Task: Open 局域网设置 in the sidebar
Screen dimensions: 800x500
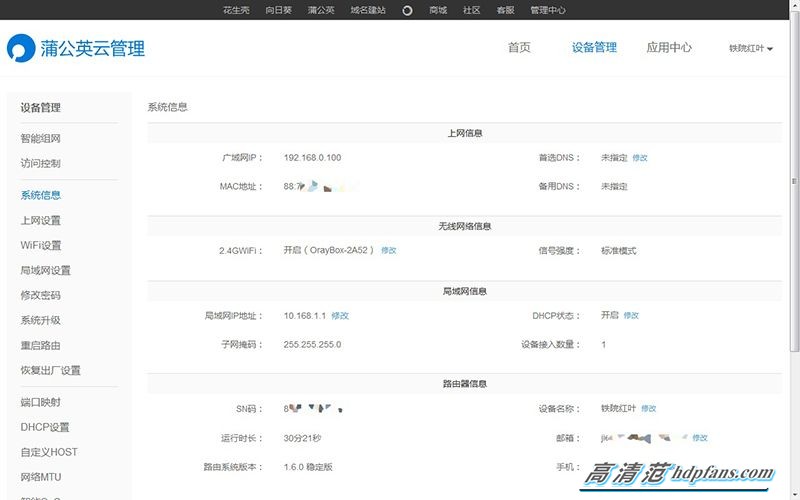Action: (45, 270)
